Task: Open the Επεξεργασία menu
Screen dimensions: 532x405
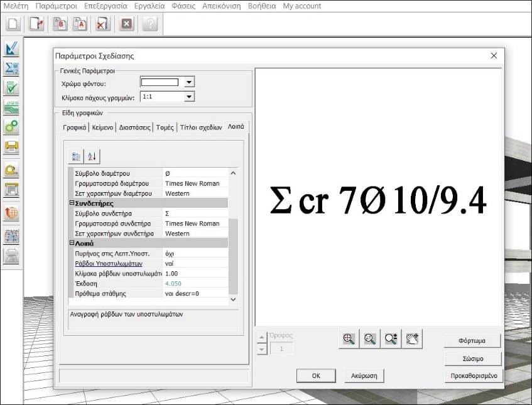Action: (106, 6)
